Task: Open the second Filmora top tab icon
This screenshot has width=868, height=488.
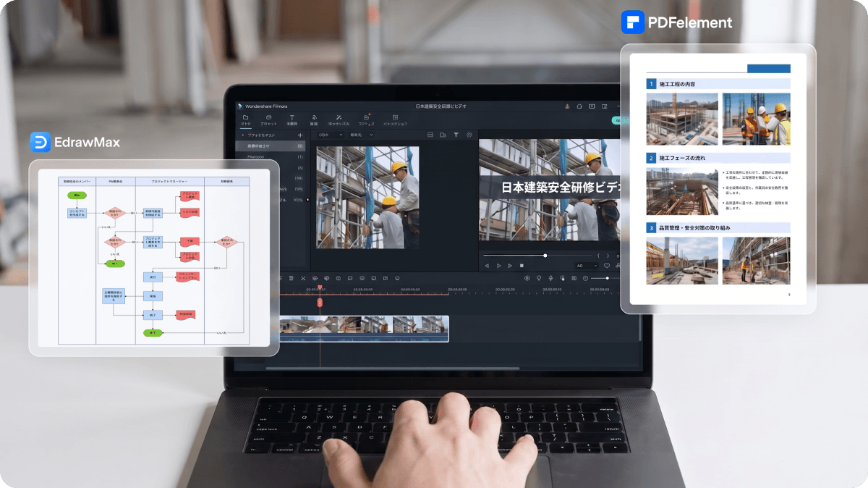Action: [x=268, y=117]
